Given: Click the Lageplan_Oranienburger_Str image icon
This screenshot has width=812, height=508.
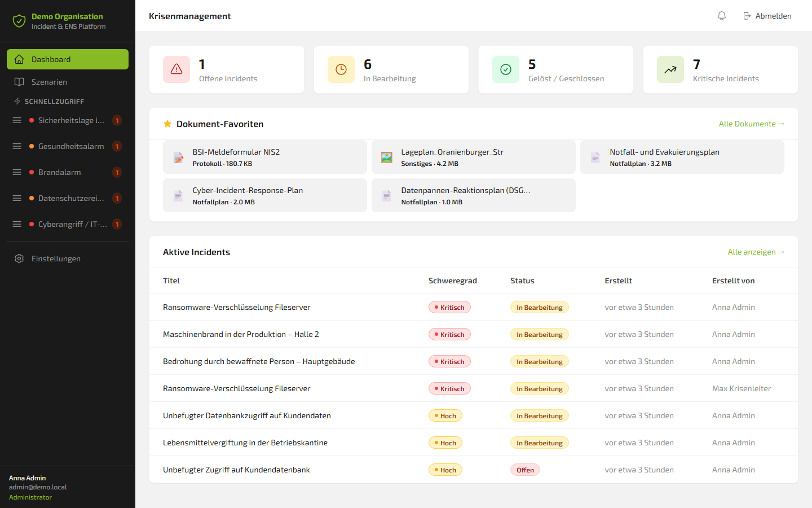Looking at the screenshot, I should click(387, 157).
